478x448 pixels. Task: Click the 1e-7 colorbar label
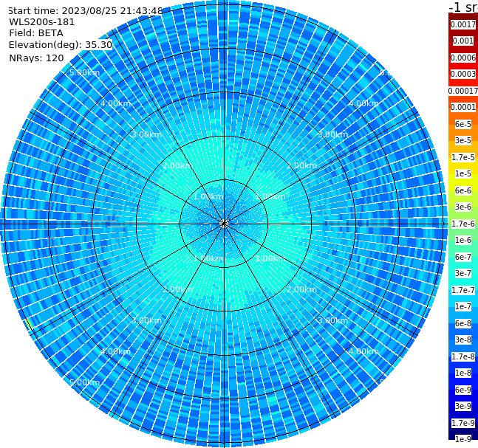pyautogui.click(x=463, y=306)
